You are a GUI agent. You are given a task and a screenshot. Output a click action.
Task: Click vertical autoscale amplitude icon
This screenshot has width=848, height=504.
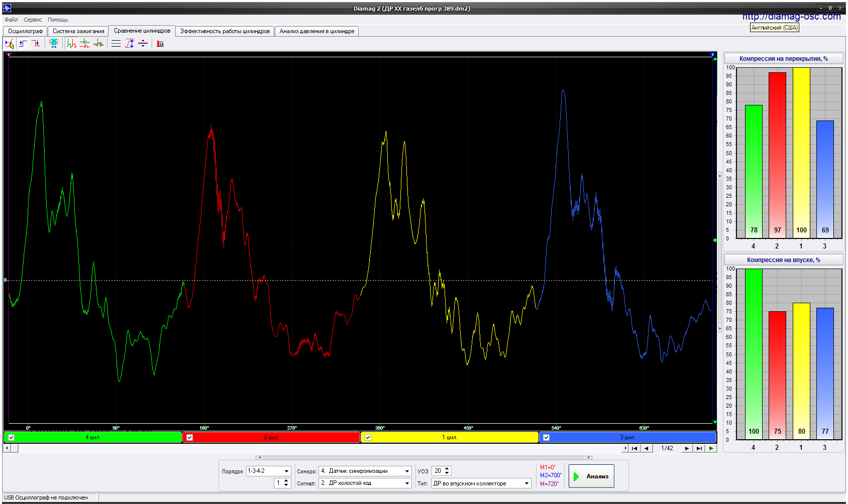[x=130, y=44]
